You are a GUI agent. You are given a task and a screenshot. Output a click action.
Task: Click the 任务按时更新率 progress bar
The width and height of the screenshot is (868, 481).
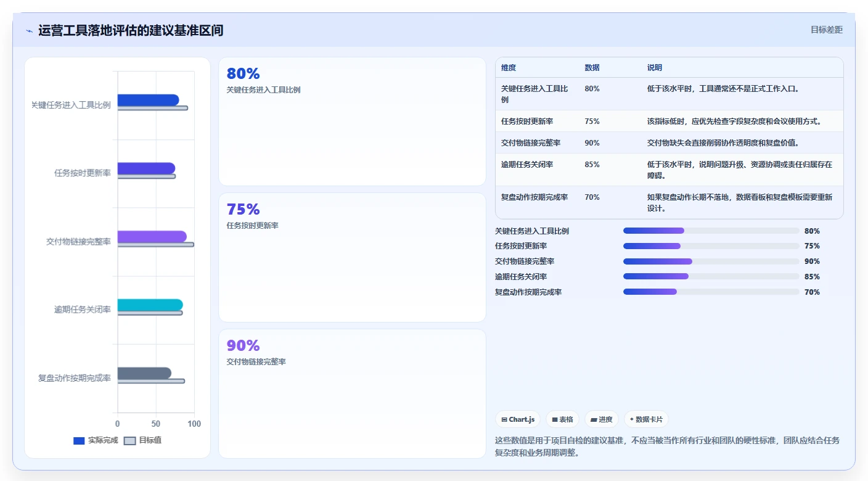(711, 246)
